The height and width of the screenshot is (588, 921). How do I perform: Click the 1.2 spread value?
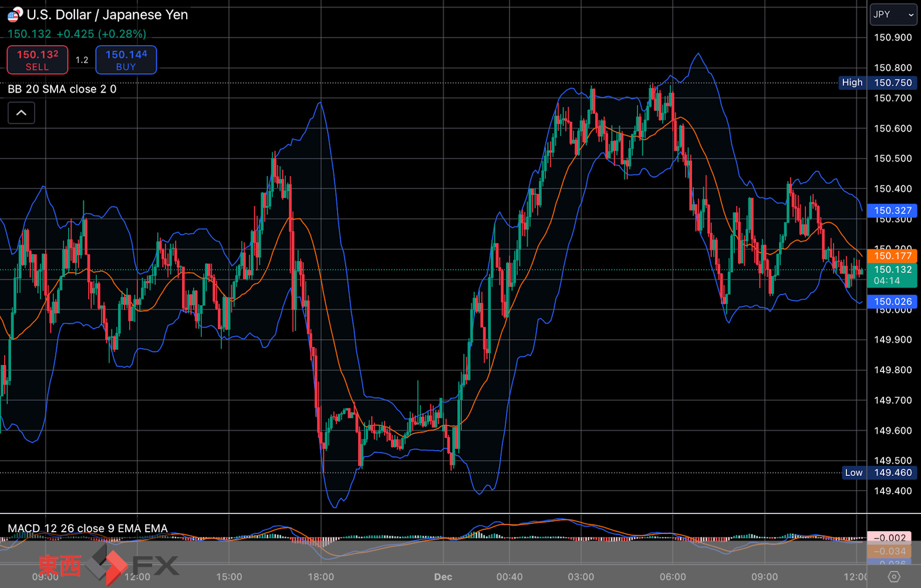(x=82, y=60)
